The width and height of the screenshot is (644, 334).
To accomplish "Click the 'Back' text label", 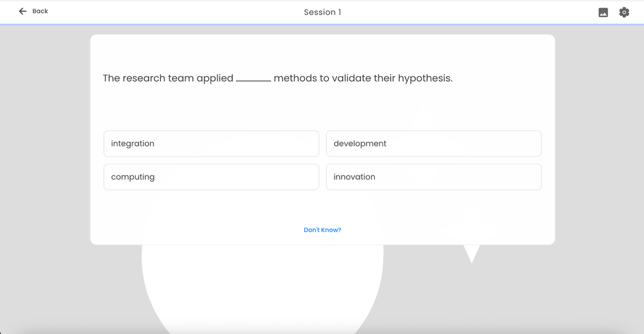I will click(40, 11).
